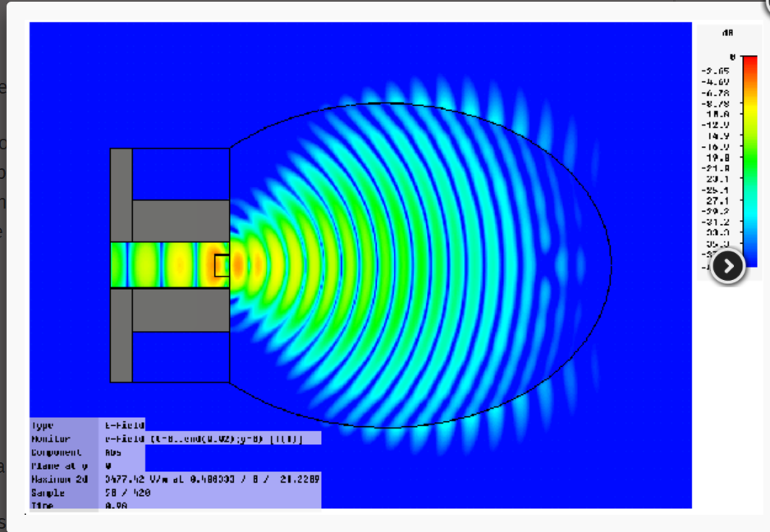Click the dB unit label above the legend
Image resolution: width=770 pixels, height=532 pixels.
coord(727,33)
